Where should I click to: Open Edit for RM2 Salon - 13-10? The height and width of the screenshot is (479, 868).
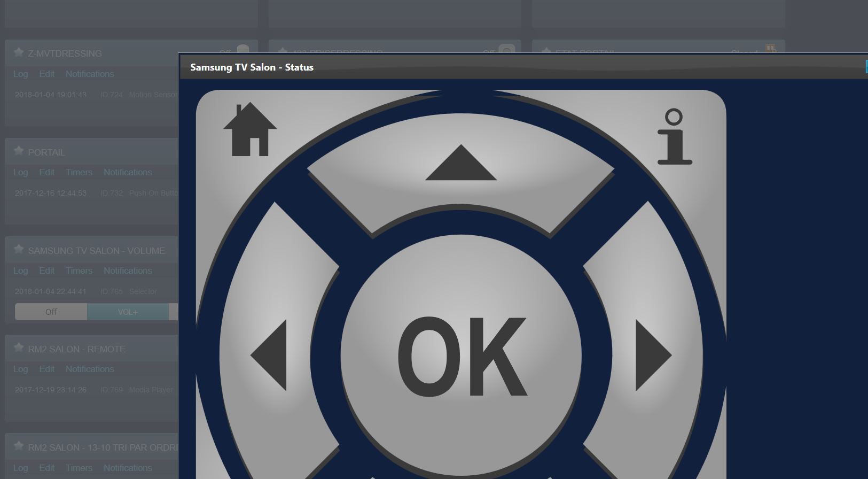(x=46, y=468)
